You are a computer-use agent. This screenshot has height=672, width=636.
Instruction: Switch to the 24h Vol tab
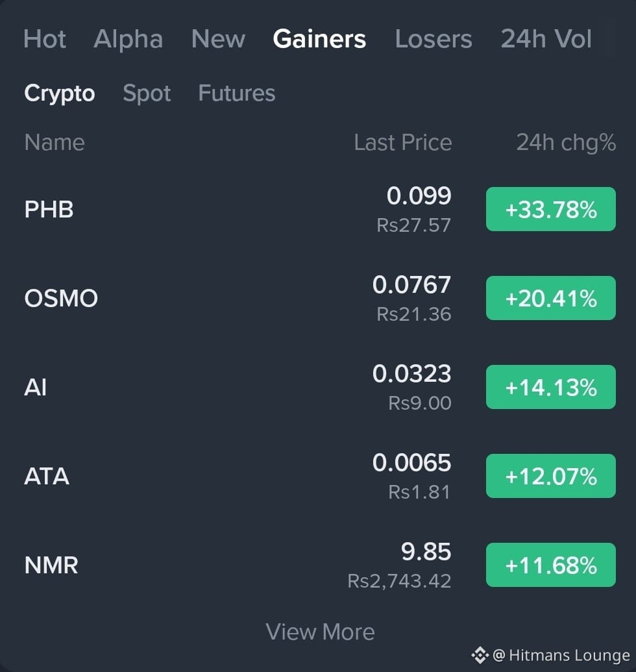tap(546, 39)
